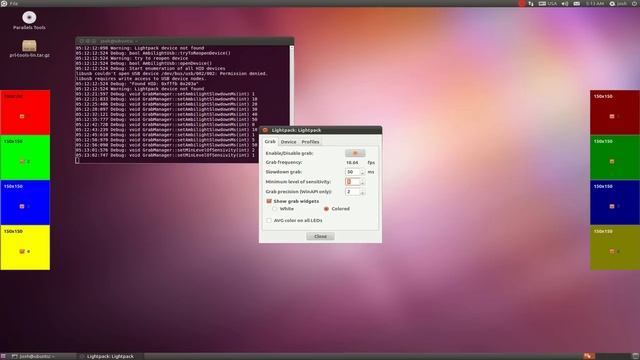Click icon in the right dark green grab widget
Image resolution: width=640 pixels, height=360 pixels.
[x=612, y=162]
